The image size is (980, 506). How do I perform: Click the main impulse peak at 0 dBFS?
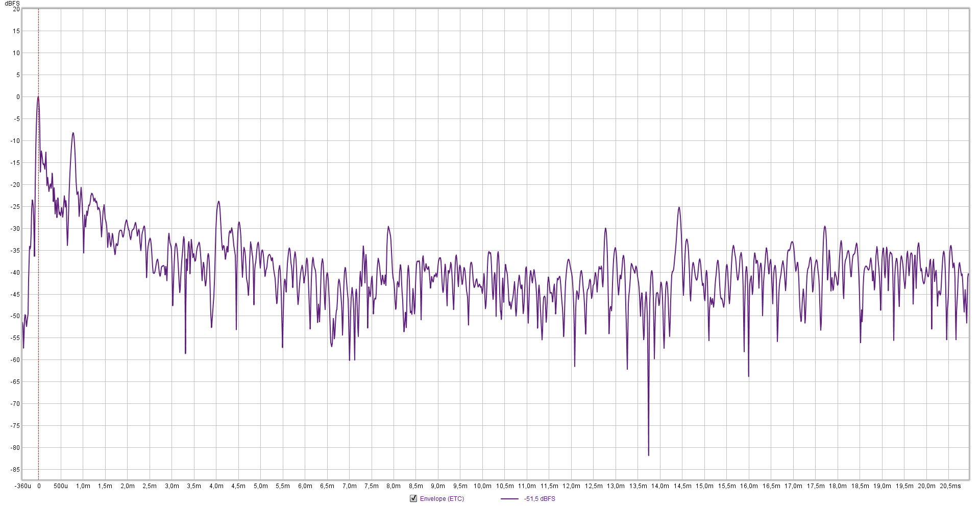[38, 97]
